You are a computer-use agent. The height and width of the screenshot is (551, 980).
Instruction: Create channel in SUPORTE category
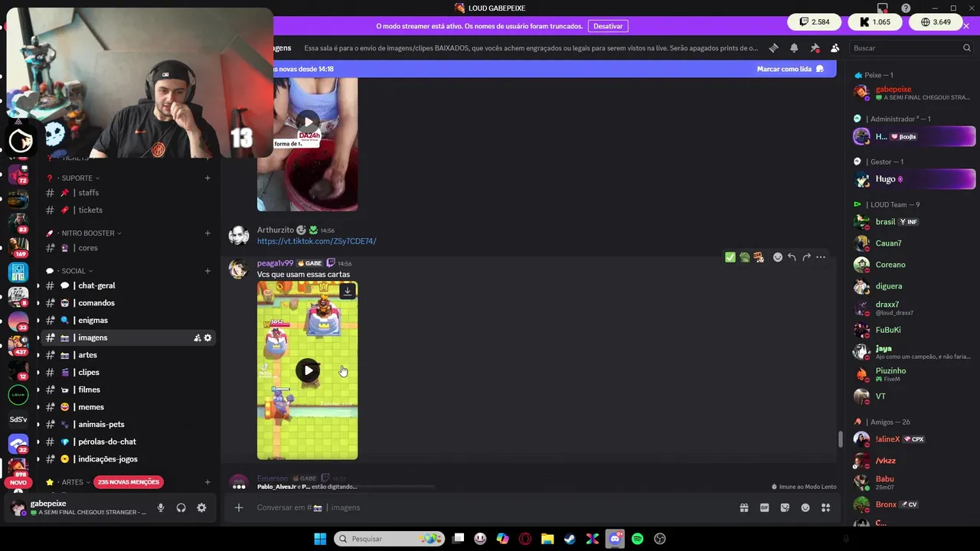pyautogui.click(x=207, y=178)
